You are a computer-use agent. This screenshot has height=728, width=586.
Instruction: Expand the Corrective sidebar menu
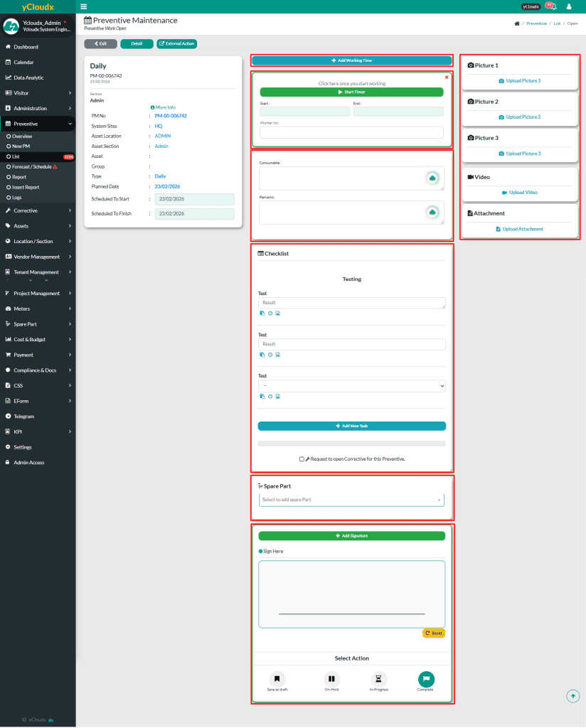[38, 210]
